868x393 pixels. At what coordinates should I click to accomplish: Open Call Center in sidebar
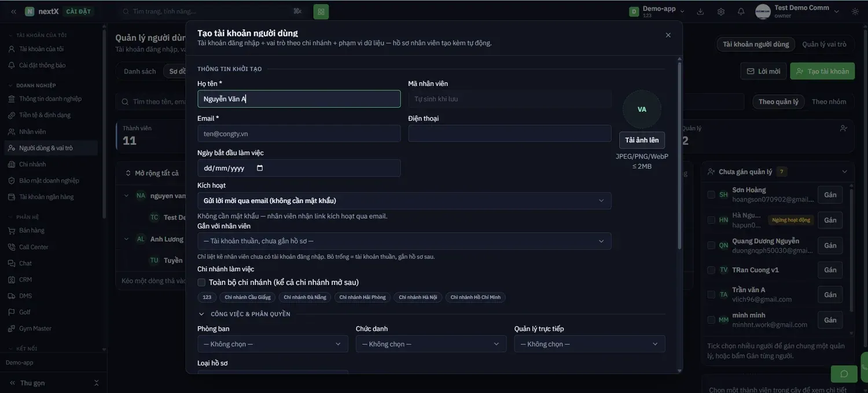(34, 247)
